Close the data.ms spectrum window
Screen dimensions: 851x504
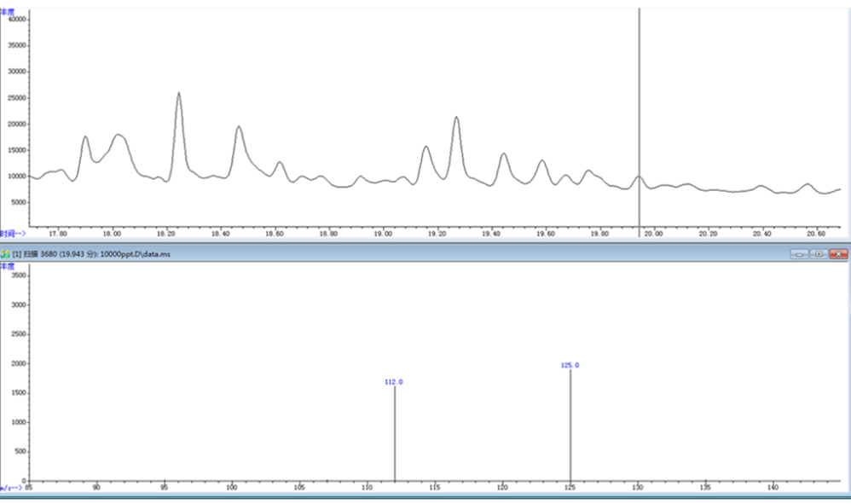(838, 254)
